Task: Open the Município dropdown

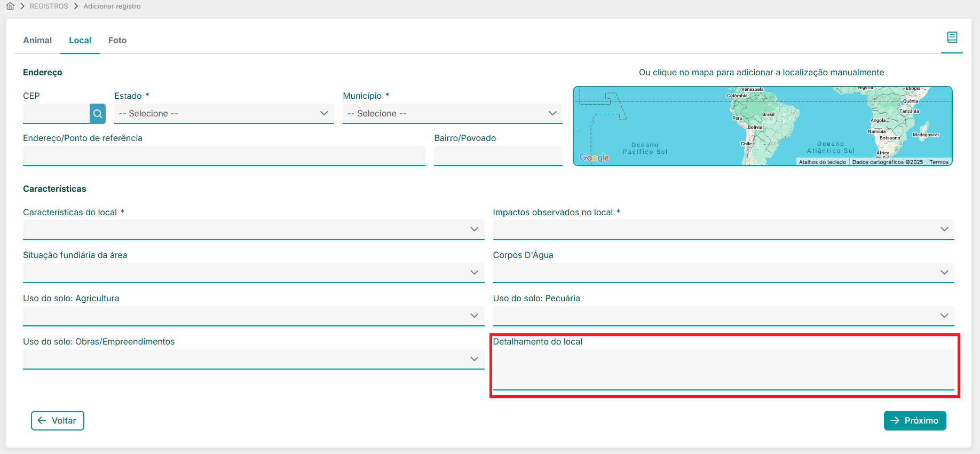Action: (x=452, y=114)
